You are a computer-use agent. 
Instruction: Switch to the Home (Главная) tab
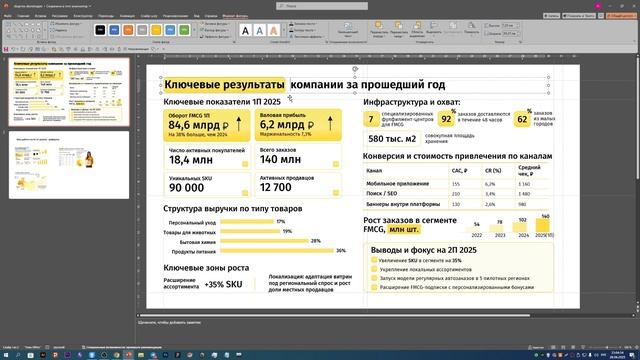pos(23,16)
